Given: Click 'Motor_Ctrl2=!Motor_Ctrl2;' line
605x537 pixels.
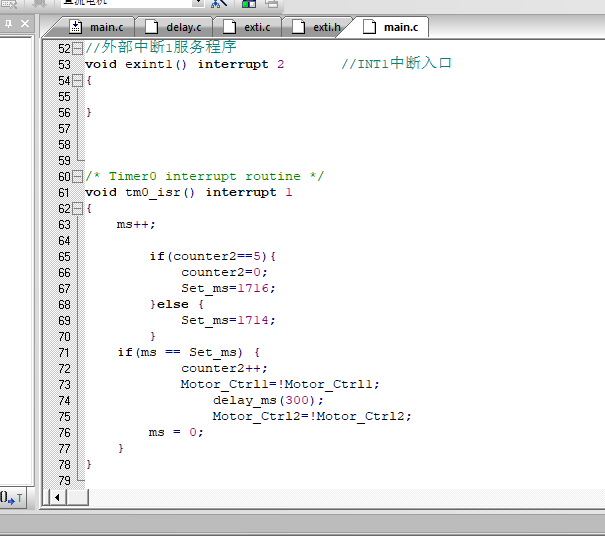Looking at the screenshot, I should [x=312, y=417].
